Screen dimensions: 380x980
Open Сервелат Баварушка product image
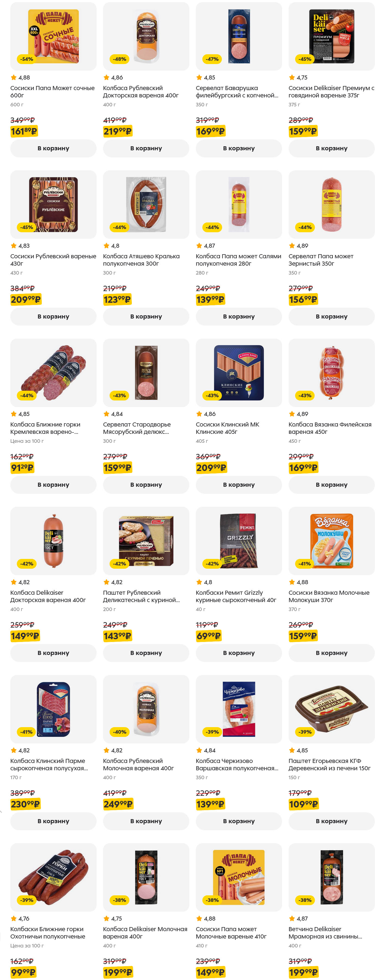click(238, 37)
